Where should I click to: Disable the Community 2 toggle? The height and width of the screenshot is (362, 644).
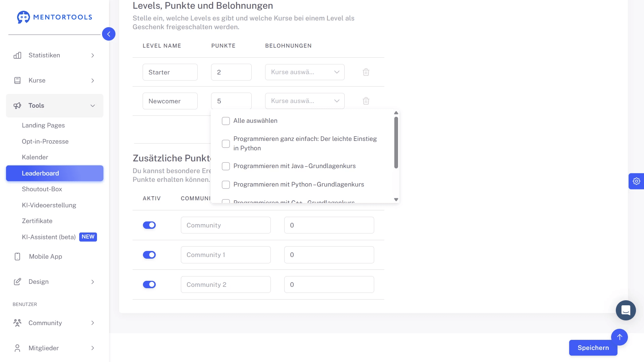click(x=149, y=284)
